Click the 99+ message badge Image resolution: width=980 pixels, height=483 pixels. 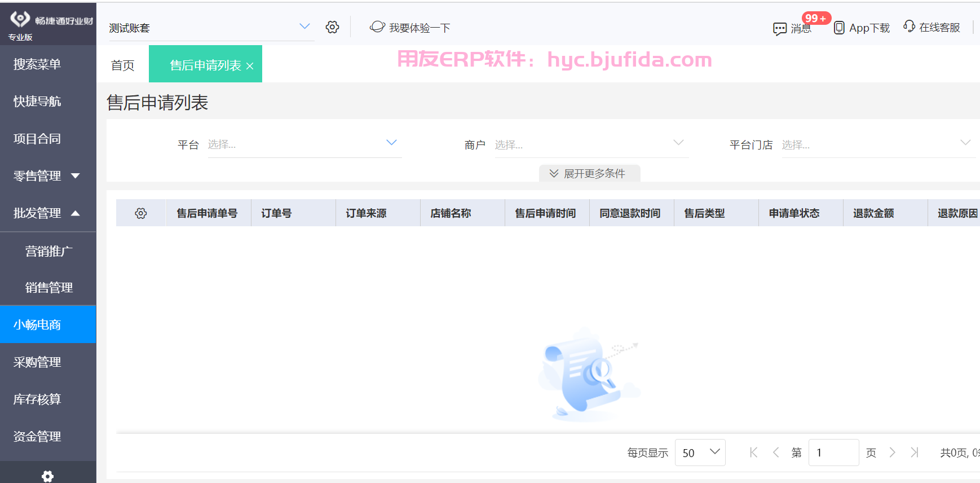pos(816,18)
